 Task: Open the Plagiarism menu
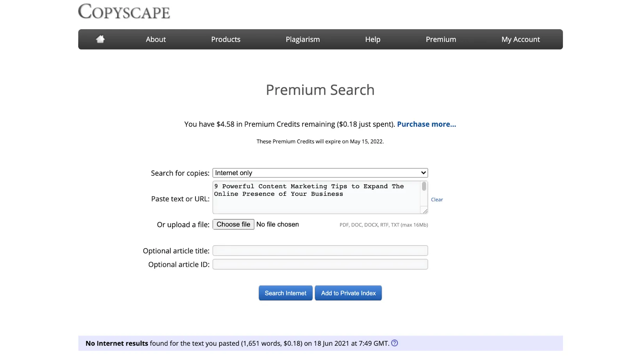click(303, 39)
